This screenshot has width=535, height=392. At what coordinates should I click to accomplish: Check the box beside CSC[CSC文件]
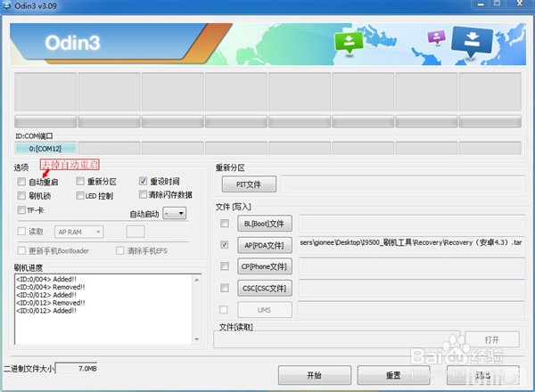pos(225,288)
